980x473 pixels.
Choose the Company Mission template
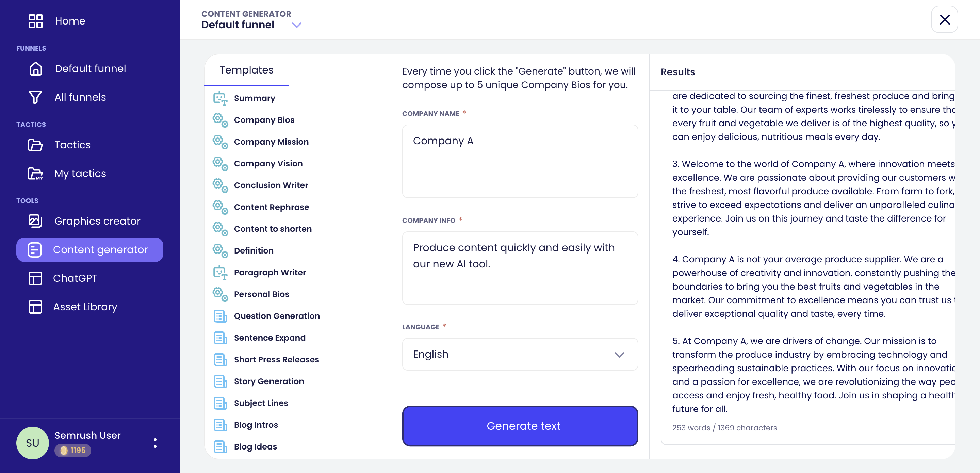tap(271, 142)
